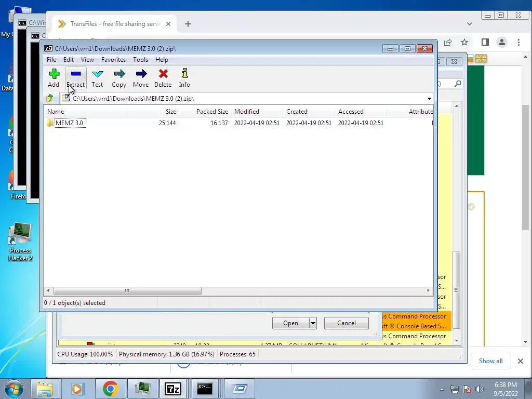Expand the Open button dropdown arrow
Image resolution: width=532 pixels, height=399 pixels.
point(313,323)
